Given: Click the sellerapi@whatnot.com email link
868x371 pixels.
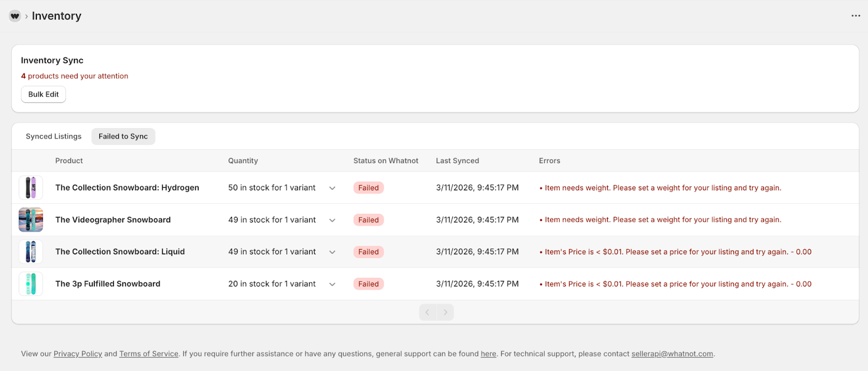Looking at the screenshot, I should (672, 354).
